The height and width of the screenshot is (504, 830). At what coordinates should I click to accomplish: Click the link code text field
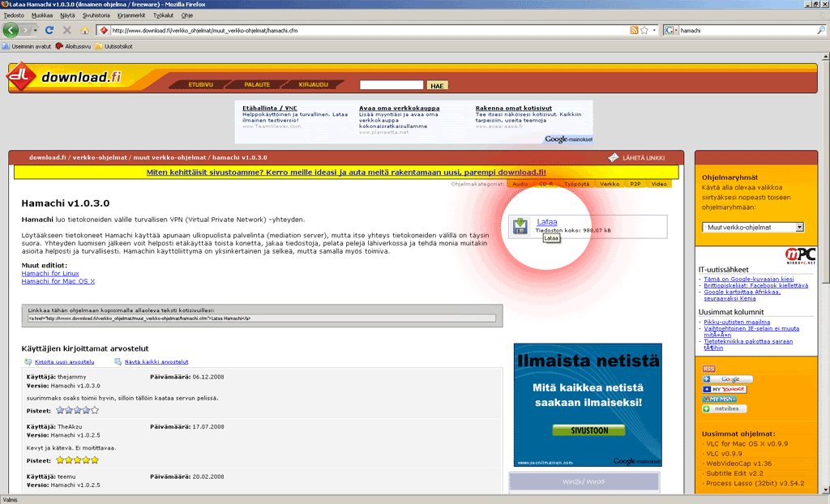click(262, 318)
